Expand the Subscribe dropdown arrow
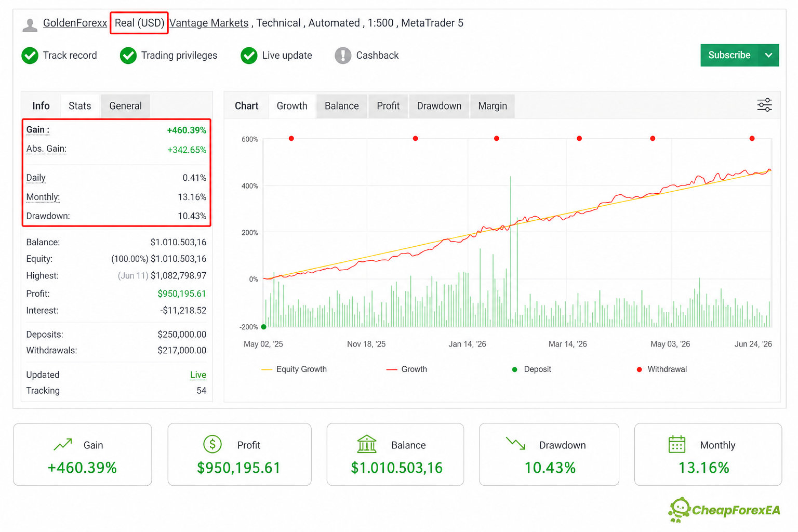Image resolution: width=798 pixels, height=532 pixels. pos(768,55)
